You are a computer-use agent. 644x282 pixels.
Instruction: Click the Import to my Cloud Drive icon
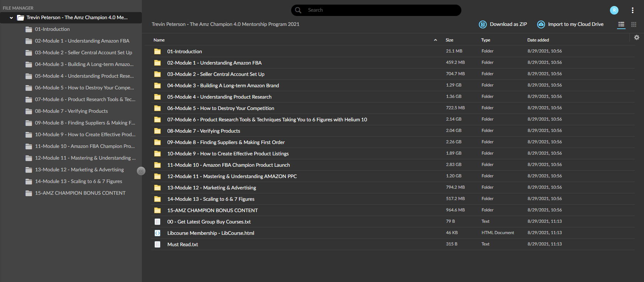click(541, 24)
